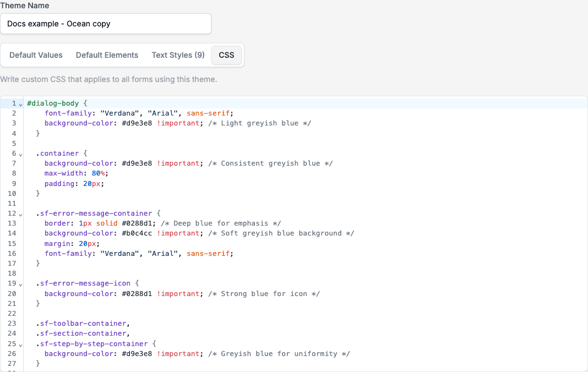The height and width of the screenshot is (372, 588).
Task: Click the .sf-section-container selector
Action: point(81,333)
